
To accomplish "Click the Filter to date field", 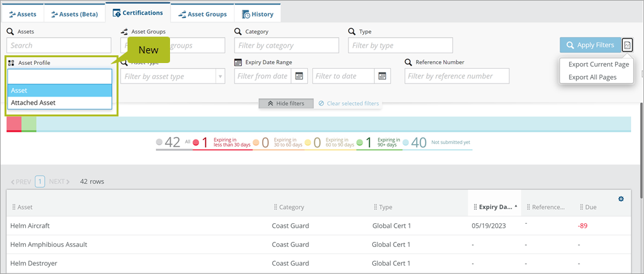I will click(343, 76).
